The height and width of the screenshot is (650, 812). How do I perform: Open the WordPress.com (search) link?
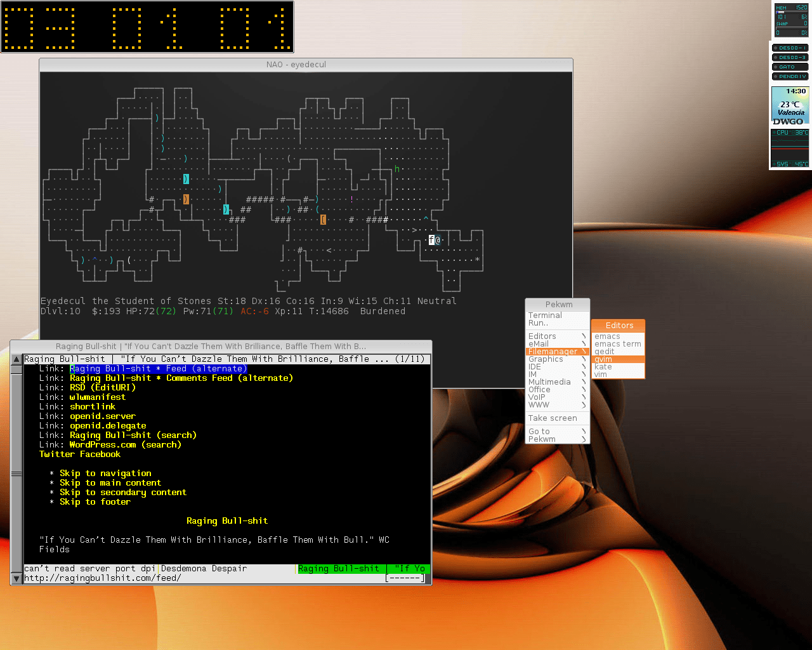point(126,445)
